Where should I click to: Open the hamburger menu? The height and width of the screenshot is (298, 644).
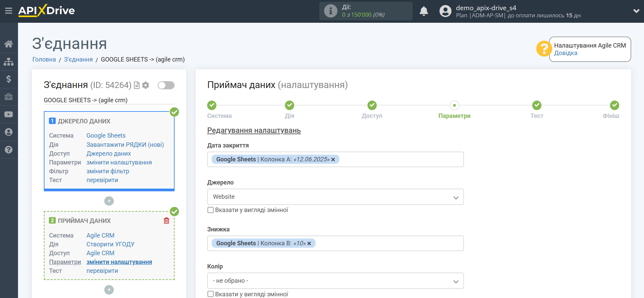(x=8, y=11)
